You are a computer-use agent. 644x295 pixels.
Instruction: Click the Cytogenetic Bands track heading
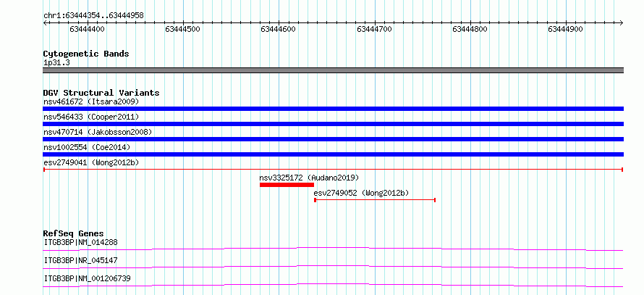click(x=86, y=54)
